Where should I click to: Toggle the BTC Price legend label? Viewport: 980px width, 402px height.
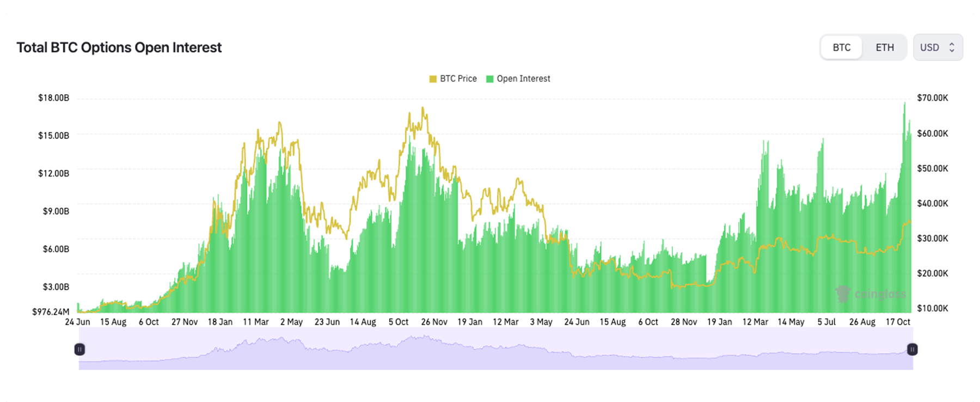(x=458, y=78)
